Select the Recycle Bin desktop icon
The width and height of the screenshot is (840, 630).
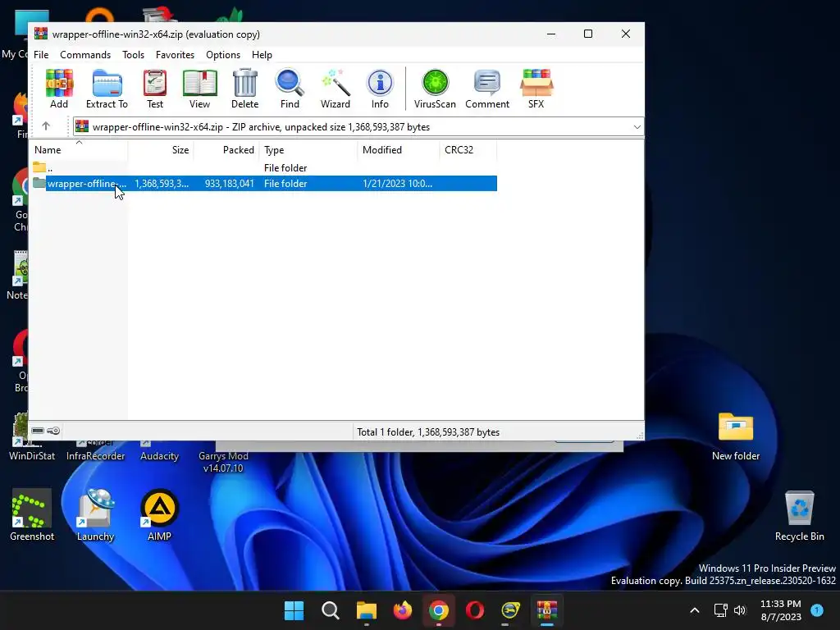(x=799, y=515)
